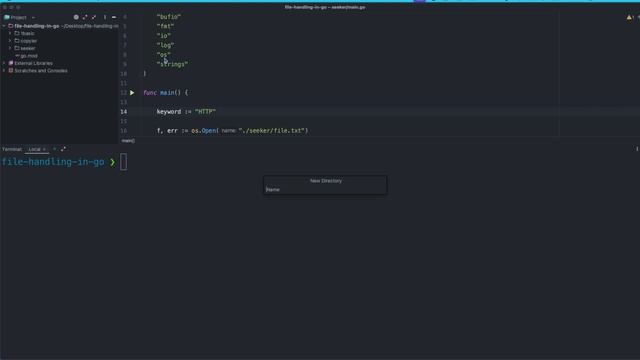Screen dimensions: 640x360
Task: Select the seeker folder in project tree
Action: pos(28,48)
